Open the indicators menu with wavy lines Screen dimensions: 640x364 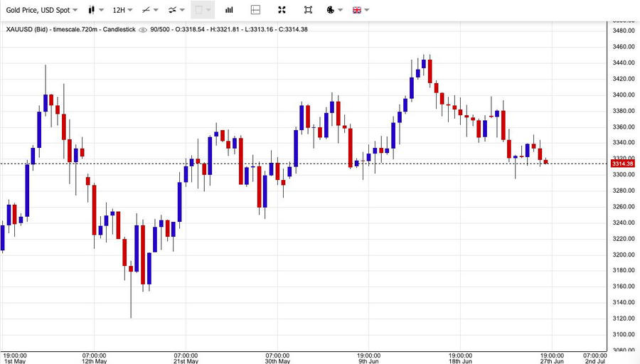(176, 10)
